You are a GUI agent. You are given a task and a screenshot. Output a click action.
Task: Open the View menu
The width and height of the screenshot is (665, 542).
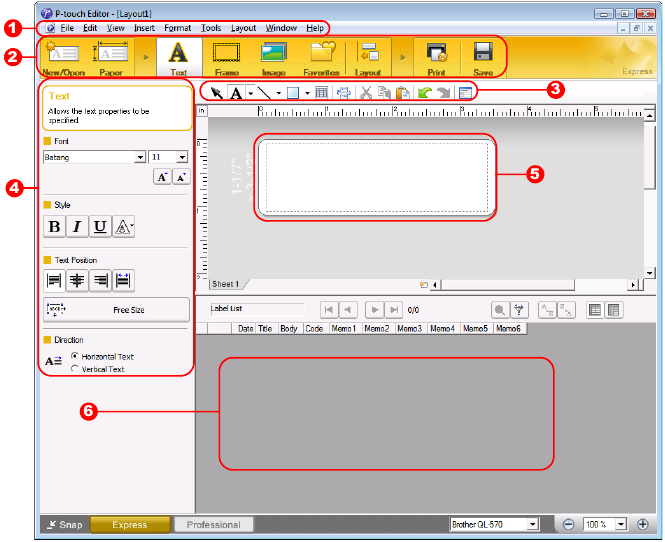click(115, 28)
